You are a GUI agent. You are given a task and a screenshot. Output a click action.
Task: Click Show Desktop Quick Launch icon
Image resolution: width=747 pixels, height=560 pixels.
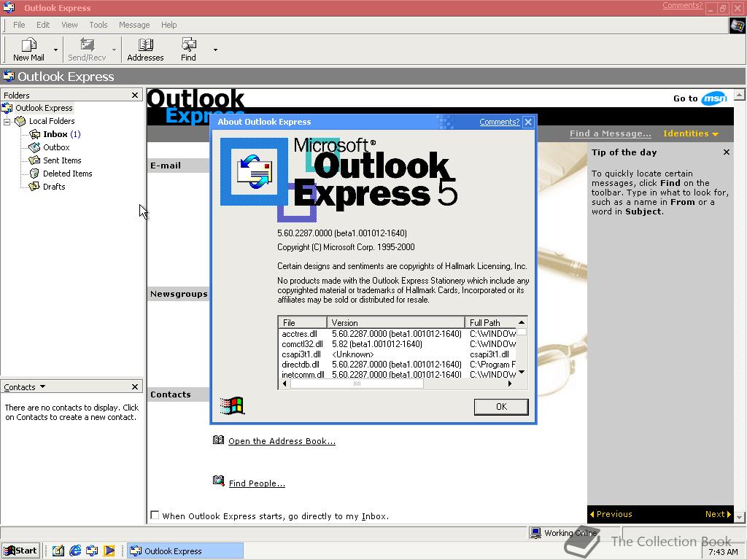58,551
